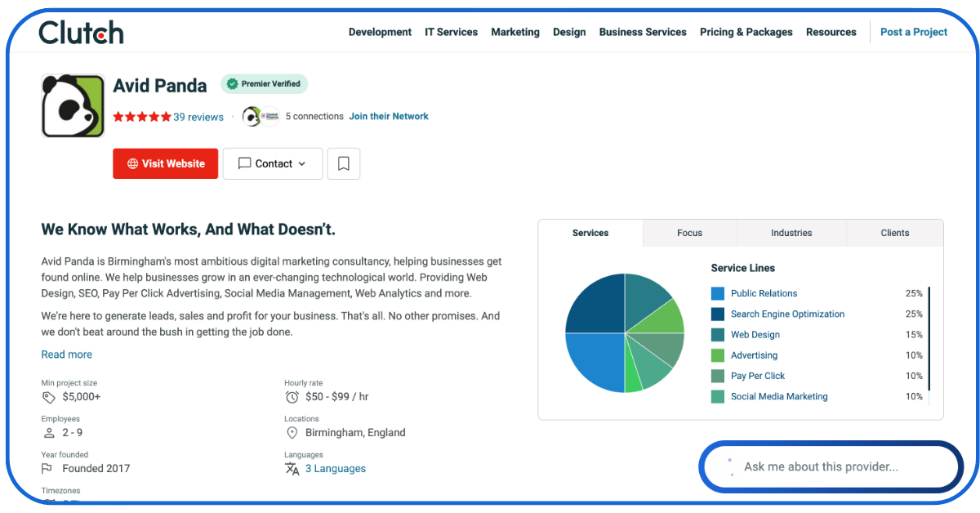The width and height of the screenshot is (980, 513).
Task: Click the translate icon beside 3 Languages
Action: [x=292, y=469]
